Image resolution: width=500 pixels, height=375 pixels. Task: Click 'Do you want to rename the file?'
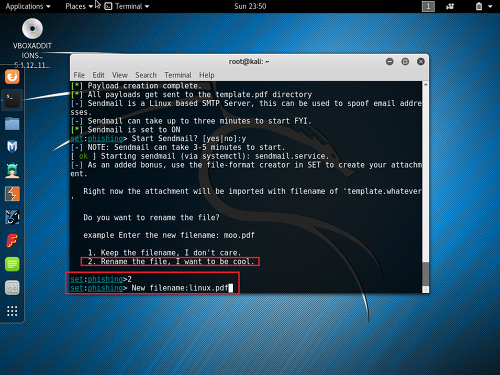click(151, 218)
